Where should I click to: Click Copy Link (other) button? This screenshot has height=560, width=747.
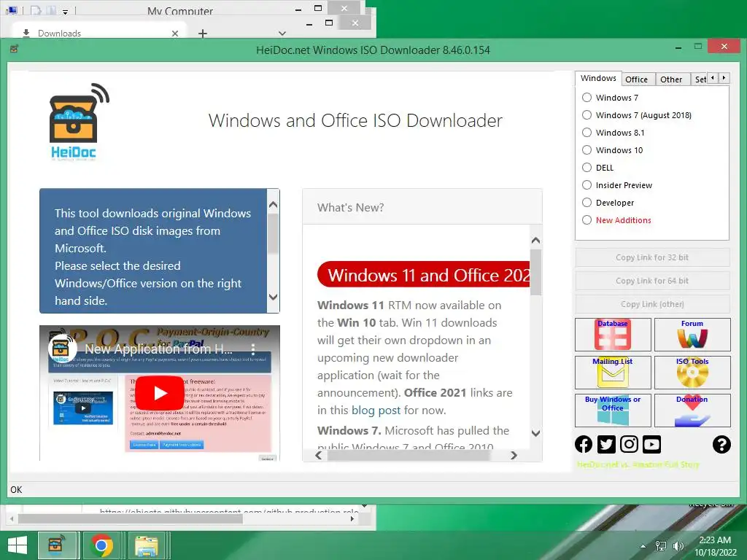pos(652,304)
